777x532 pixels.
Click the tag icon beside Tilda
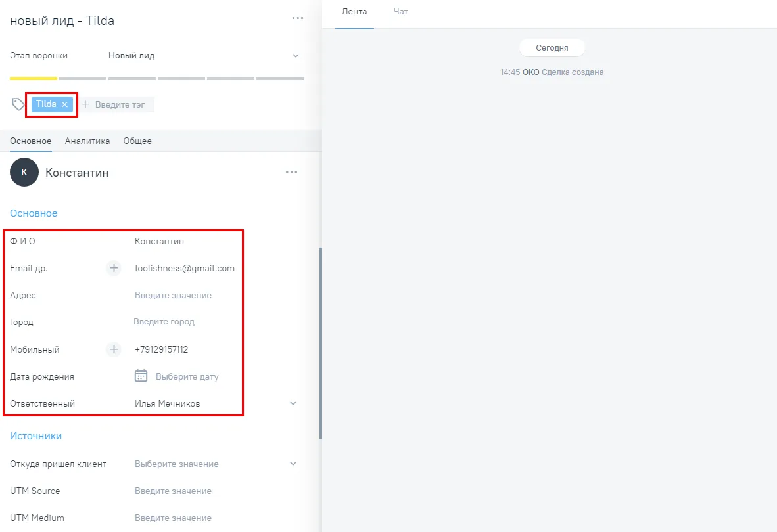pyautogui.click(x=18, y=104)
